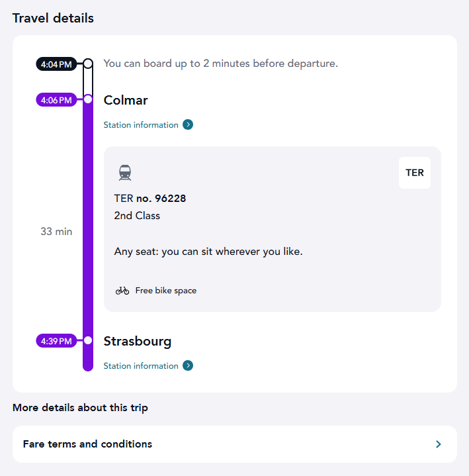This screenshot has width=469, height=476.
Task: Expand Fare terms and conditions chevron
Action: pyautogui.click(x=438, y=444)
